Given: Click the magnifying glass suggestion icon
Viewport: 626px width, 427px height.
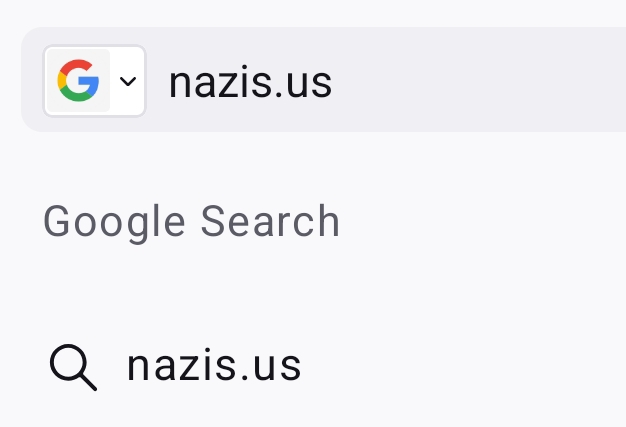Looking at the screenshot, I should (x=73, y=367).
